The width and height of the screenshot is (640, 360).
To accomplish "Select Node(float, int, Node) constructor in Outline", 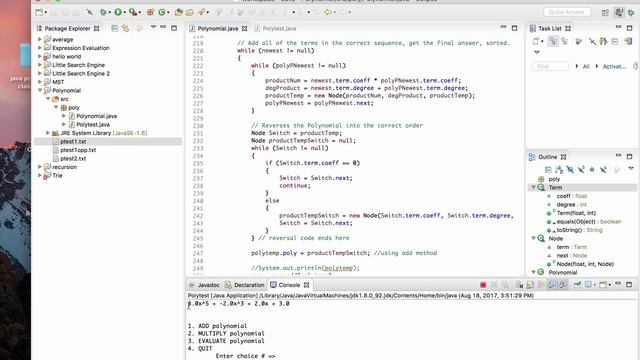I will coord(585,264).
